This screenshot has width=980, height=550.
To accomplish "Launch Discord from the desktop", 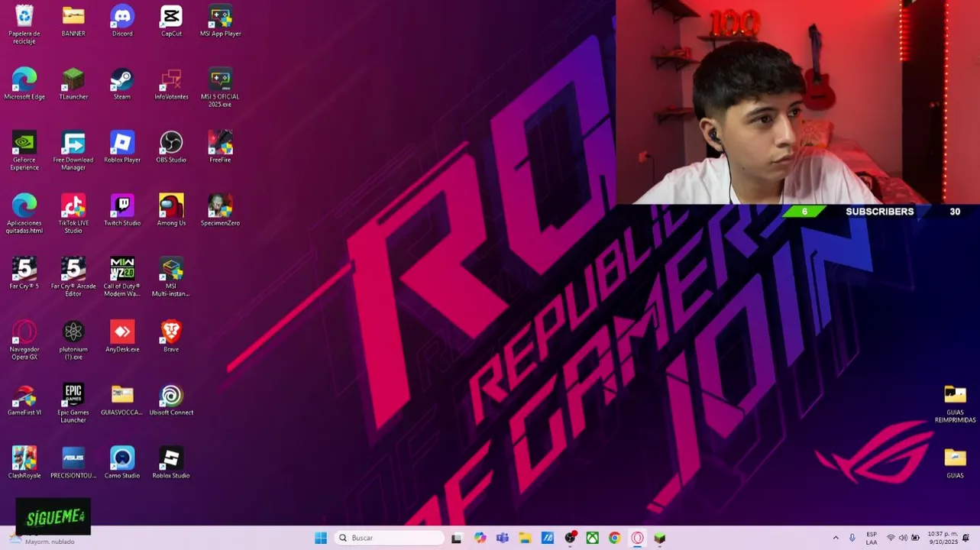I will pyautogui.click(x=122, y=21).
